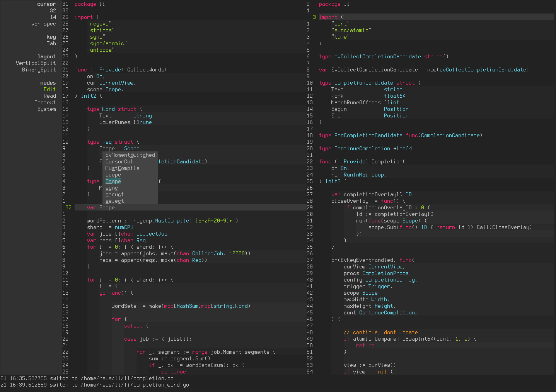Click 'maxHeight Height' parameter line
This screenshot has width=556, height=392.
click(370, 306)
